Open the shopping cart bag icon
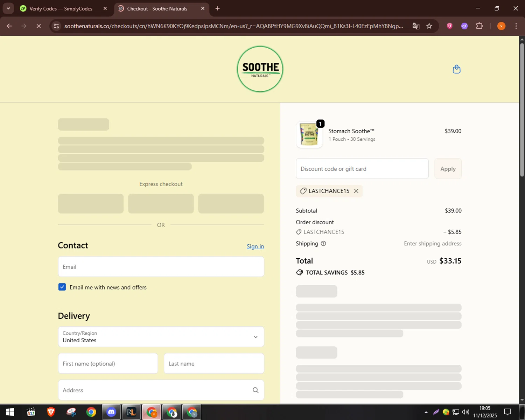Image resolution: width=525 pixels, height=420 pixels. 456,69
